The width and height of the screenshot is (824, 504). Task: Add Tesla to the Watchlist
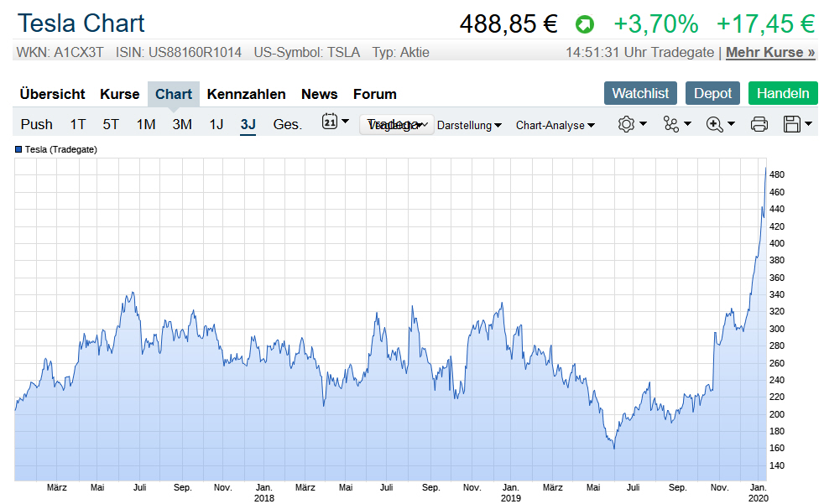point(640,93)
